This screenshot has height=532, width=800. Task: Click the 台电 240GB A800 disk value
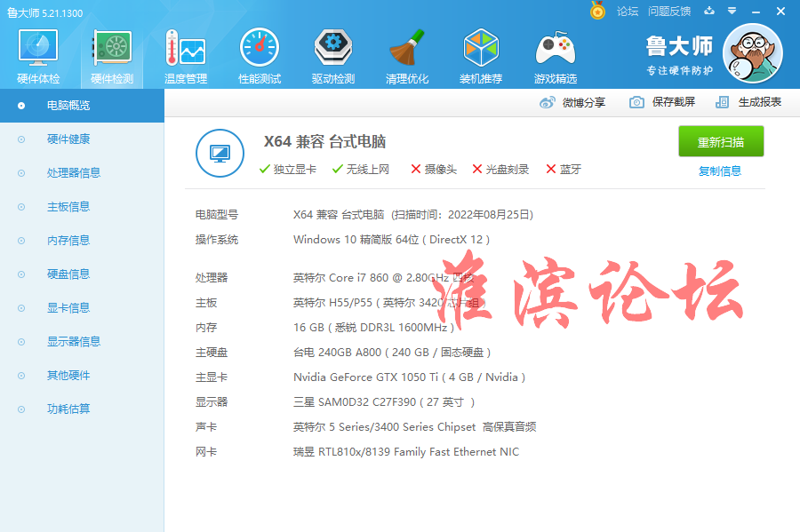[392, 353]
